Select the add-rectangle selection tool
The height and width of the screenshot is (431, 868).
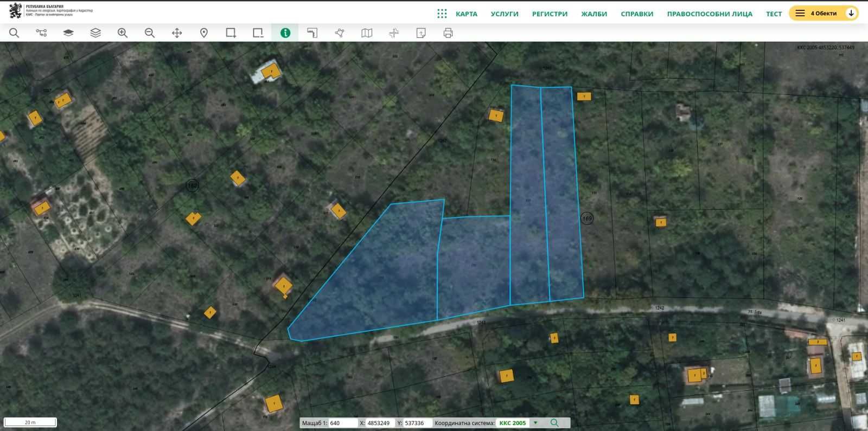point(231,33)
